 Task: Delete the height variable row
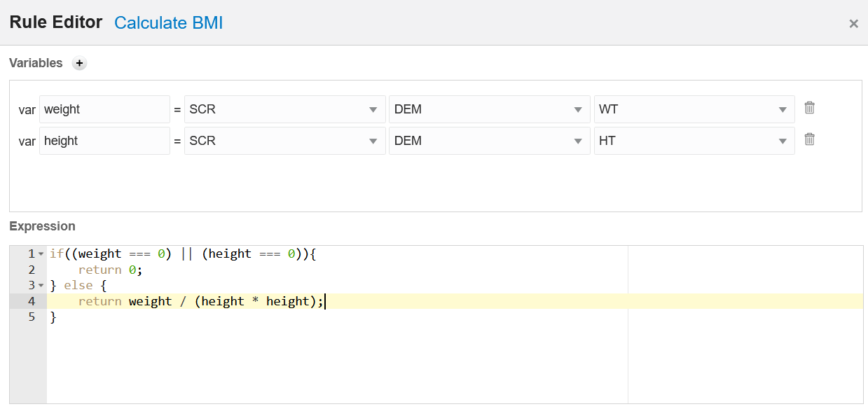point(809,139)
